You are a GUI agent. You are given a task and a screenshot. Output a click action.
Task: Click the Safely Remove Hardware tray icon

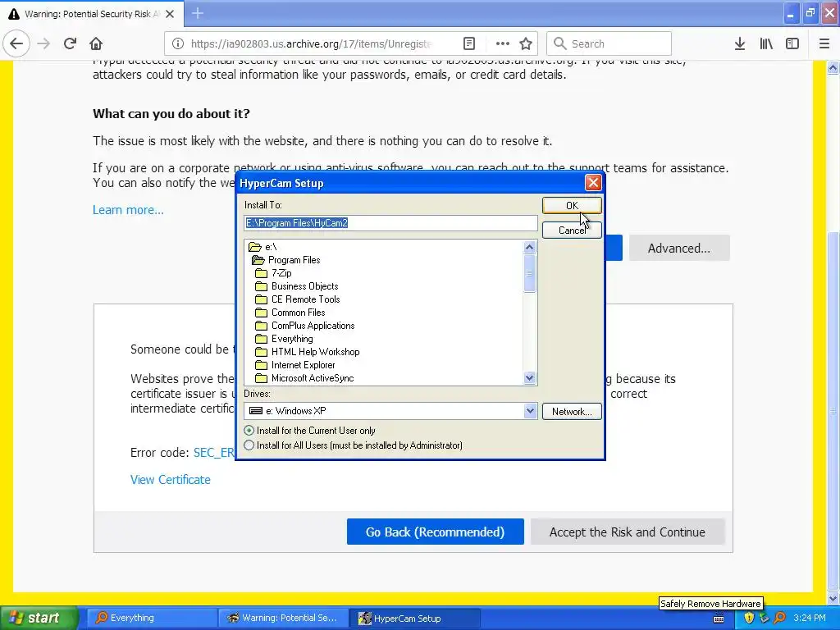[x=765, y=618]
